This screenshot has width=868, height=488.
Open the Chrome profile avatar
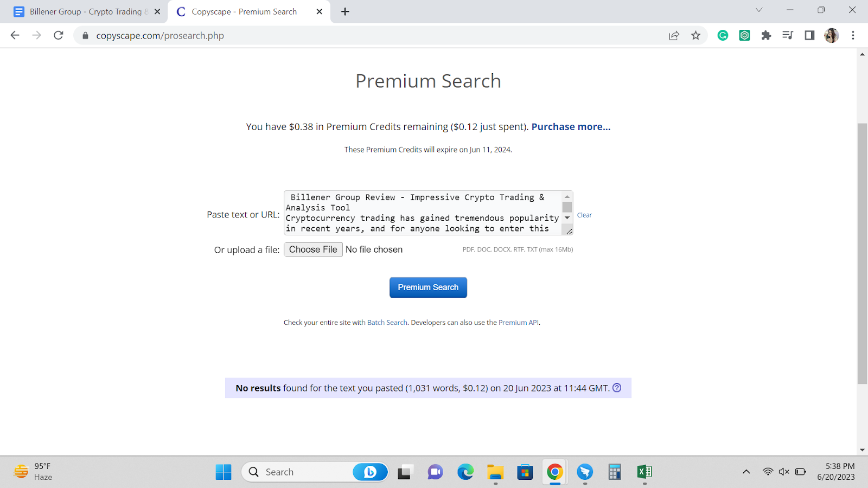click(x=831, y=35)
